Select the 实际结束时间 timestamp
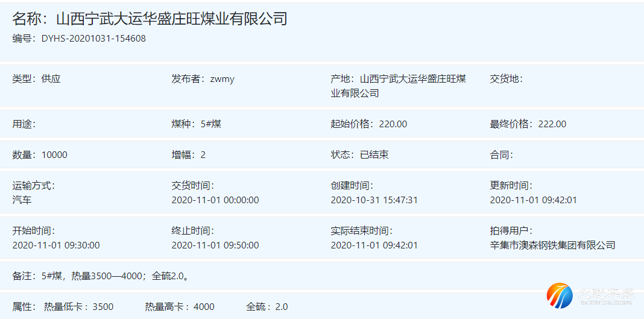This screenshot has width=644, height=319. (374, 245)
